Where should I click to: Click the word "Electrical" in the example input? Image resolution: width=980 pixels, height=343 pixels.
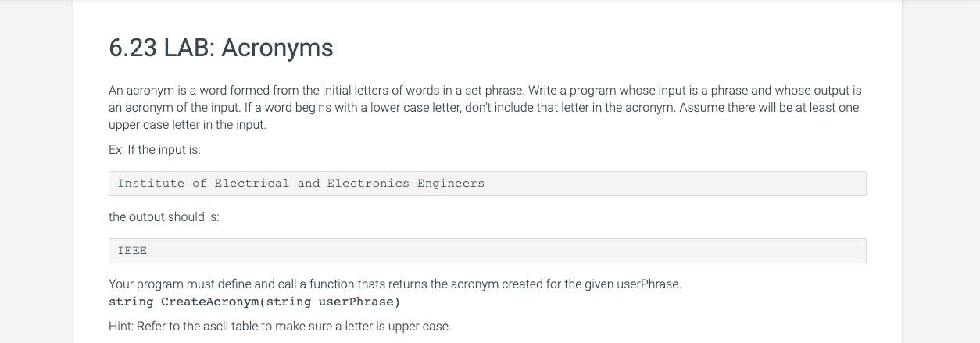252,184
